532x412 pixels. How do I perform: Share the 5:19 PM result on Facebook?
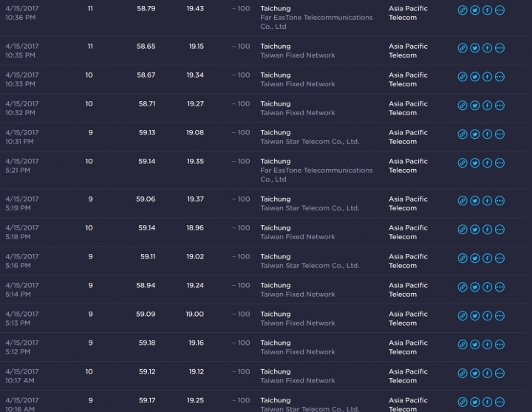pyautogui.click(x=487, y=201)
